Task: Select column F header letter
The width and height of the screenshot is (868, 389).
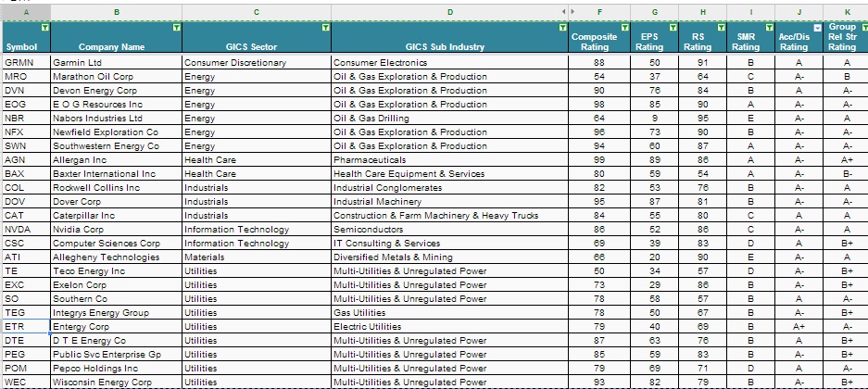Action: 601,11
